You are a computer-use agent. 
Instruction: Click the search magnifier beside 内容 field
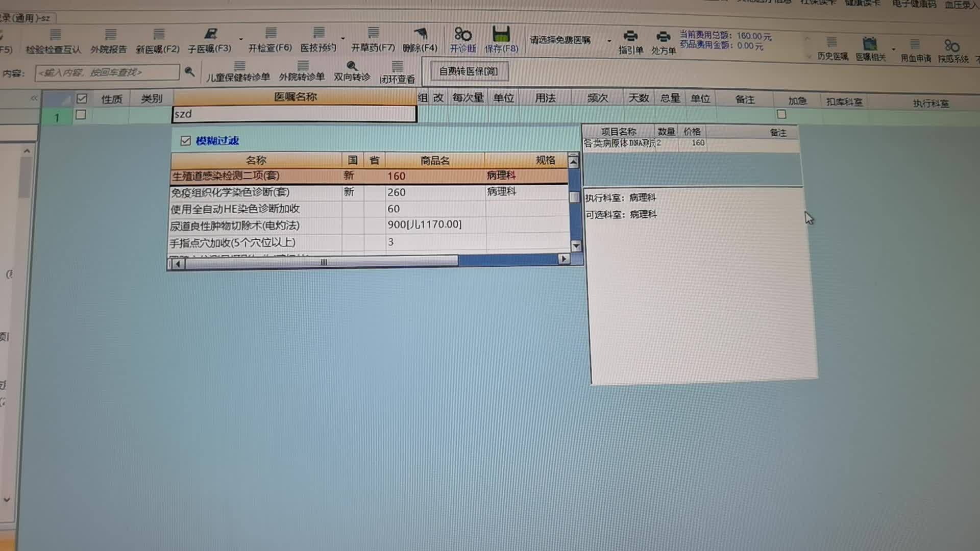[x=189, y=72]
